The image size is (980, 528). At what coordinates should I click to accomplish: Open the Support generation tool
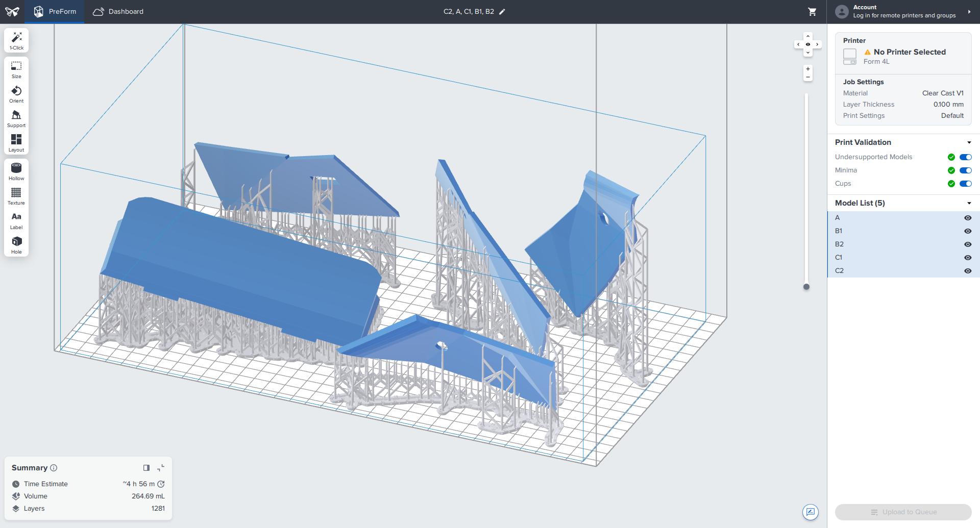16,119
